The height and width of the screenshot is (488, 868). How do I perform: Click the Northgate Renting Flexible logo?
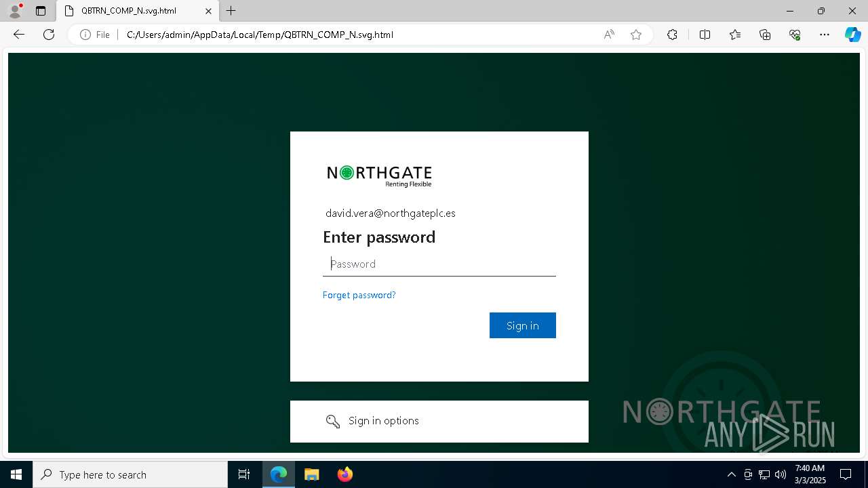click(379, 176)
